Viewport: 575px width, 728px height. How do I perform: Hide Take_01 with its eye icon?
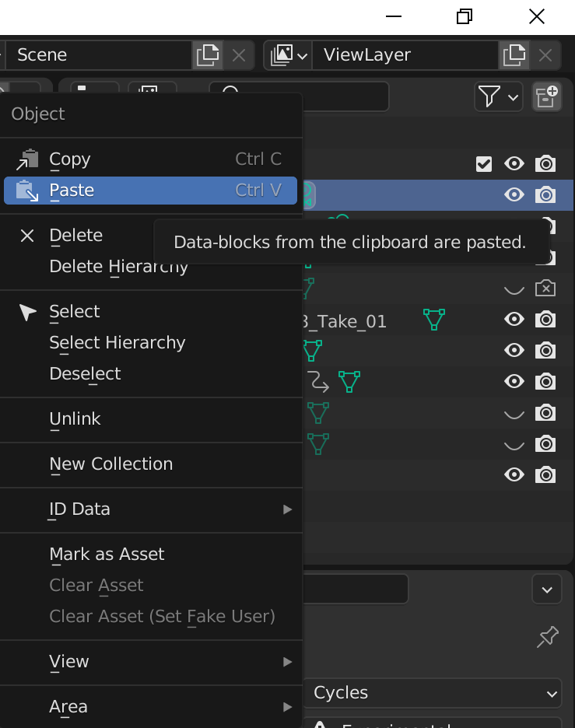[x=514, y=320]
